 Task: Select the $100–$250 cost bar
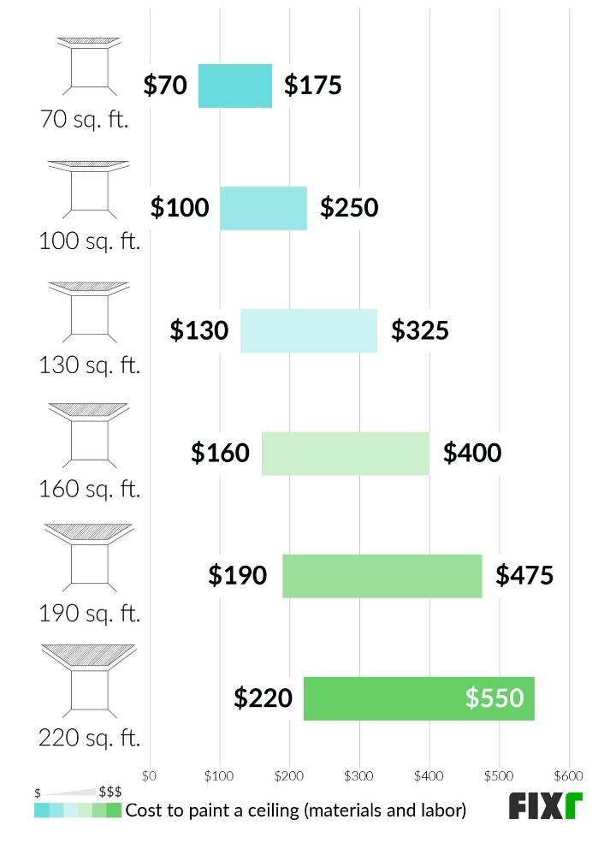[x=264, y=208]
